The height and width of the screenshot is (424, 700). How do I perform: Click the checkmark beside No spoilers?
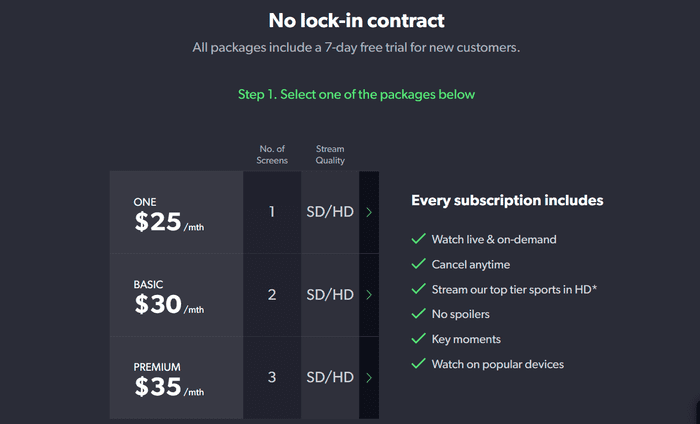click(x=418, y=314)
